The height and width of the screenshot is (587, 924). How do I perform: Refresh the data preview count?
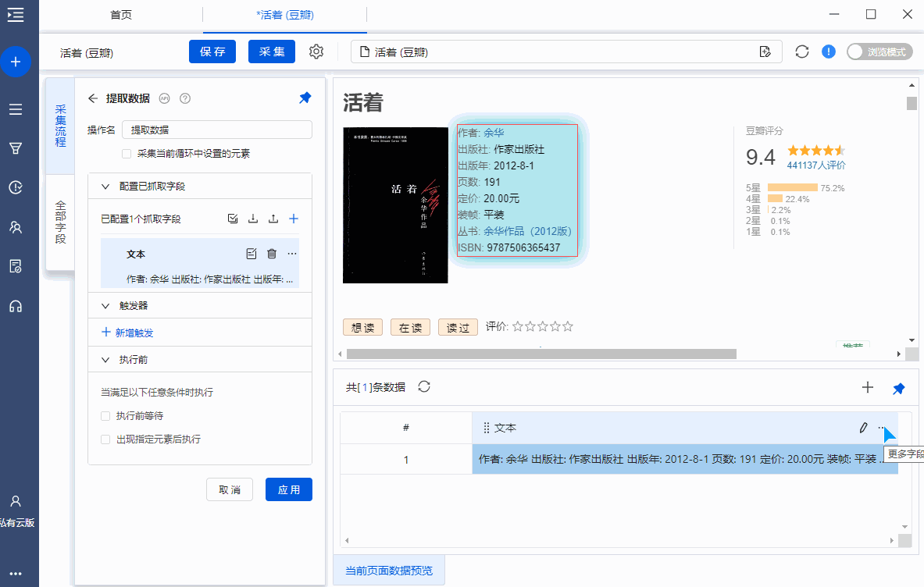coord(424,387)
